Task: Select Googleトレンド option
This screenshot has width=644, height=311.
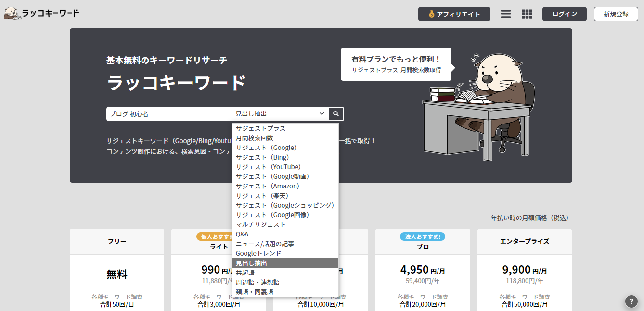Action: pyautogui.click(x=285, y=253)
